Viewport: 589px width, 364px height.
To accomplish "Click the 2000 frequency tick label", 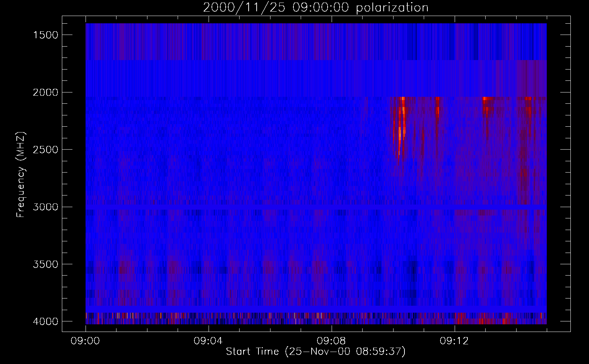I will tap(46, 92).
